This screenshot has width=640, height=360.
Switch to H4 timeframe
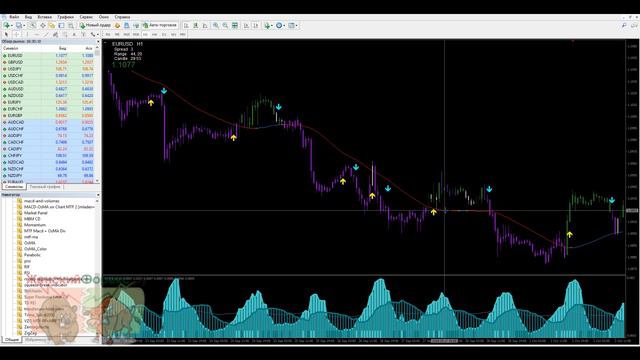[x=155, y=34]
